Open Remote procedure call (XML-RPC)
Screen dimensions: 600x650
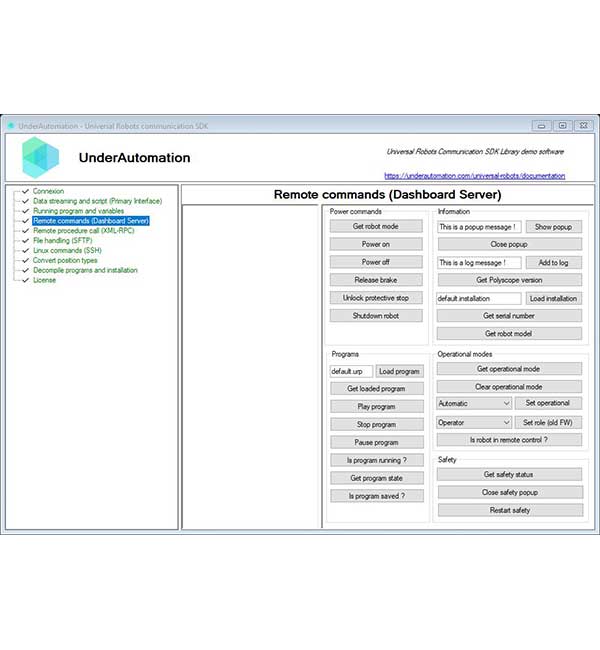pyautogui.click(x=84, y=230)
